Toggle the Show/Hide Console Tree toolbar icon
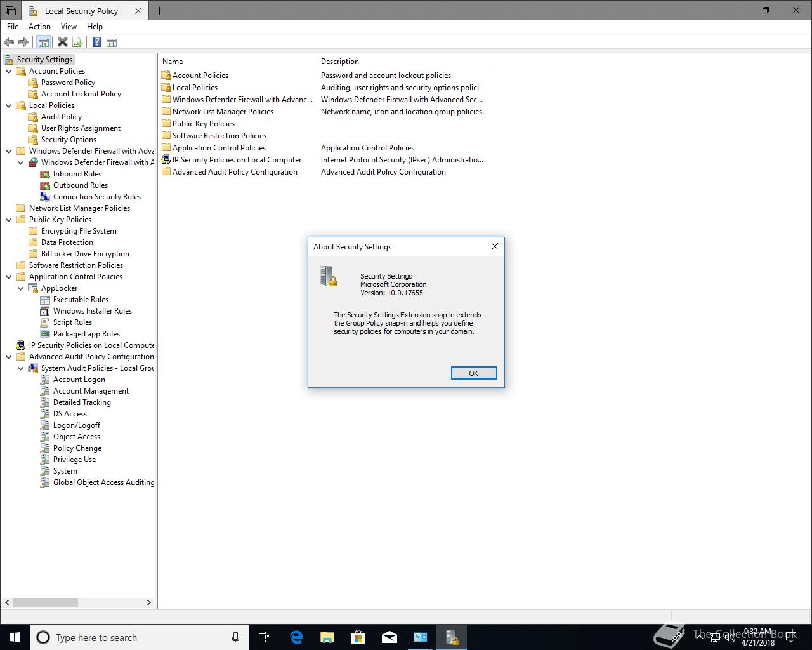Viewport: 812px width, 650px height. point(43,43)
